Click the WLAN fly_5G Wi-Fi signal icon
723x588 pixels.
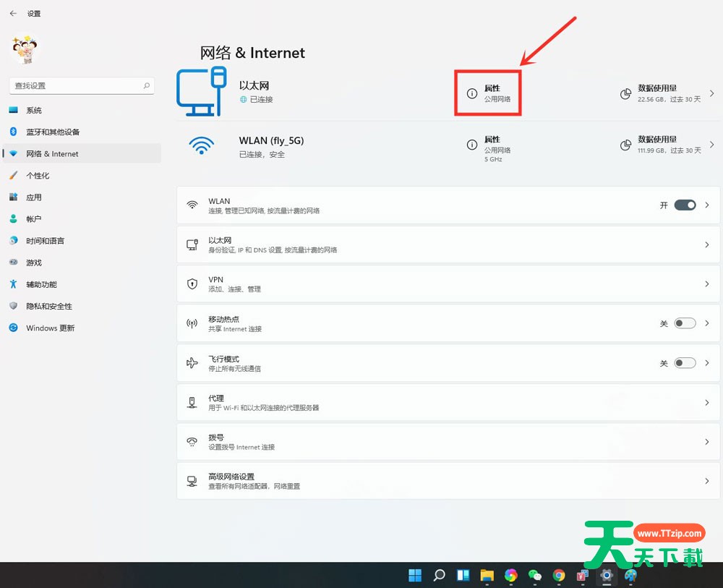point(201,145)
